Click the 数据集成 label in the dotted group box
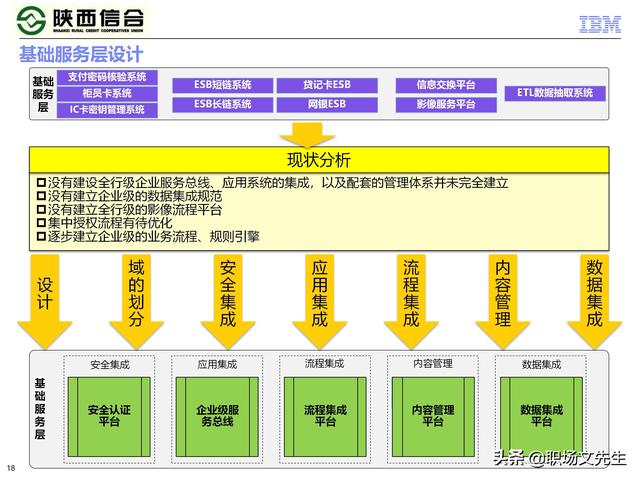The height and width of the screenshot is (480, 640). (x=541, y=364)
